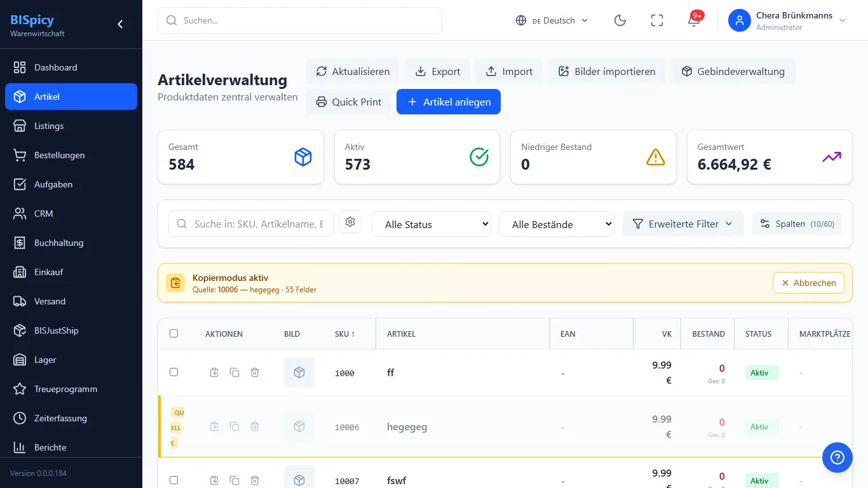Focus the article search field with 'Suche in: SKU'

[251, 224]
